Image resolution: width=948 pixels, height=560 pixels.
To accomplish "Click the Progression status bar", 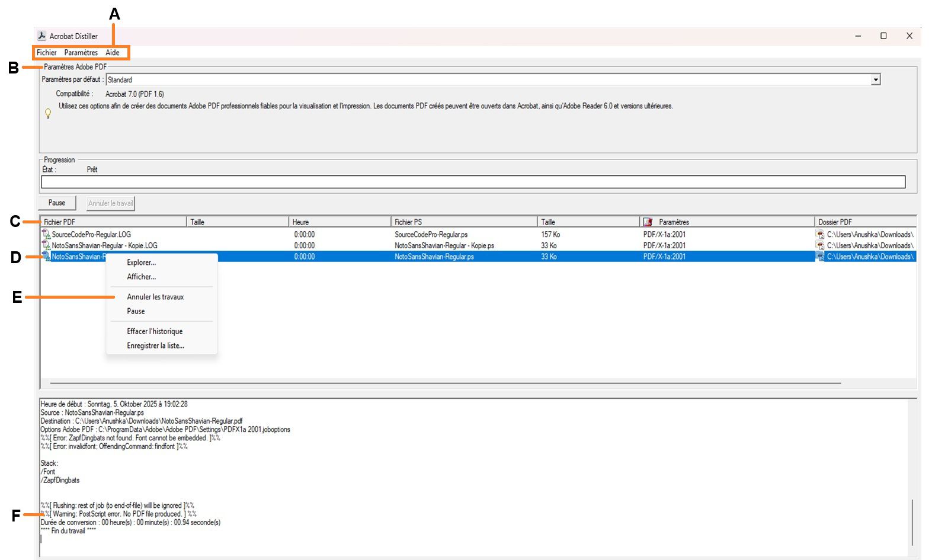I will (x=473, y=182).
